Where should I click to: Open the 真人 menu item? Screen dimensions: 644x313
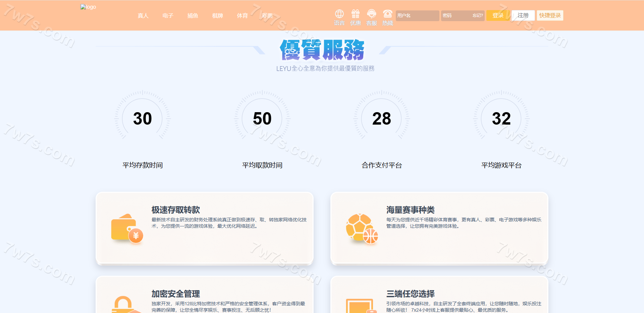[x=143, y=16]
